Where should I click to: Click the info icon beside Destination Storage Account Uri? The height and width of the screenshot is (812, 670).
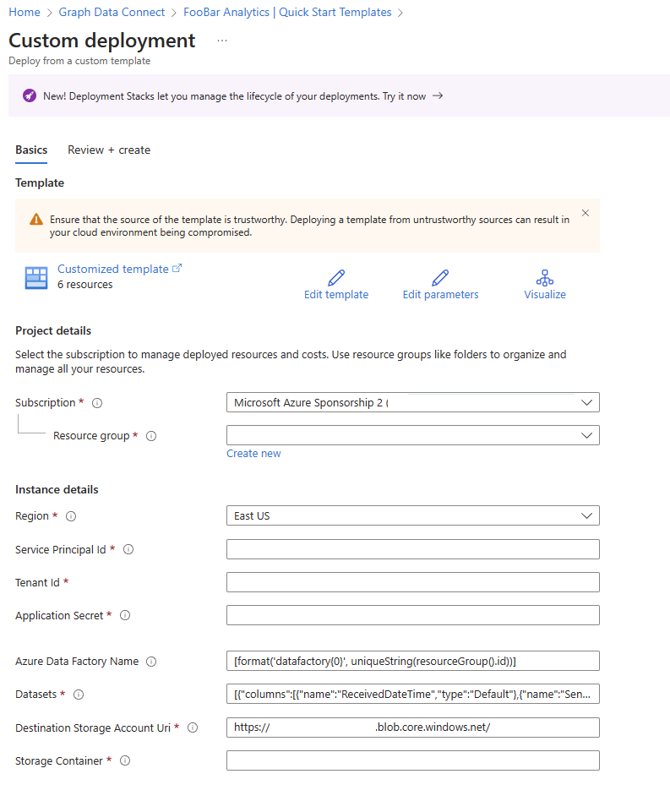pos(193,728)
